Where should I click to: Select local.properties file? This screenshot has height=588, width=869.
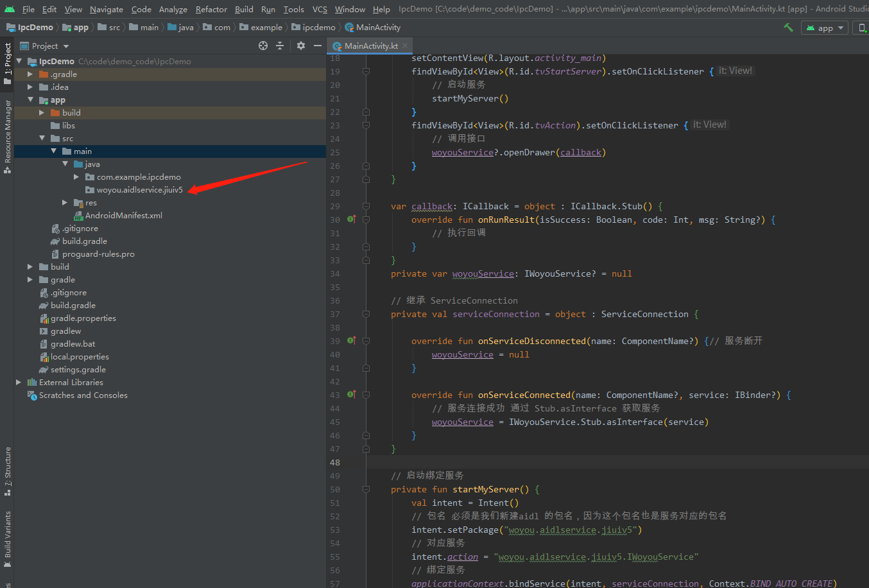point(80,356)
